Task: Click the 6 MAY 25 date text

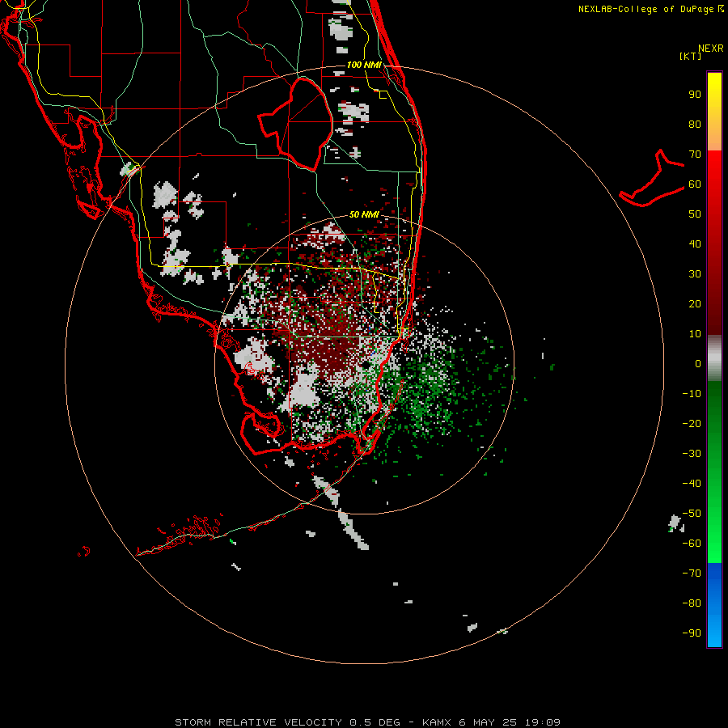Action: coord(488,722)
